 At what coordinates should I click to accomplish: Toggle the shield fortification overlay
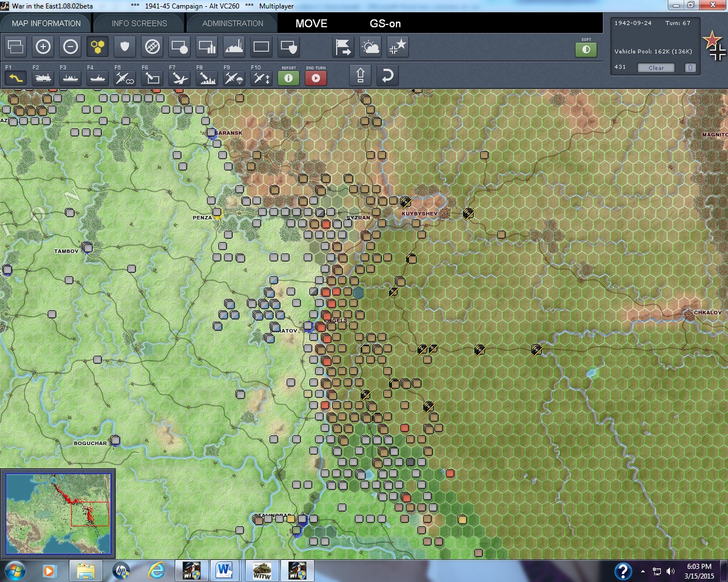(125, 47)
